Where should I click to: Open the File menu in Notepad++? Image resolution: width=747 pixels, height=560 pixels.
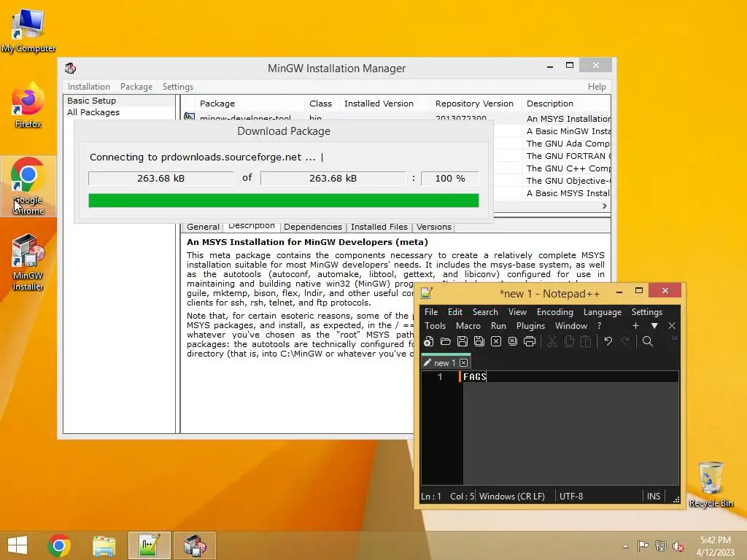click(x=431, y=312)
